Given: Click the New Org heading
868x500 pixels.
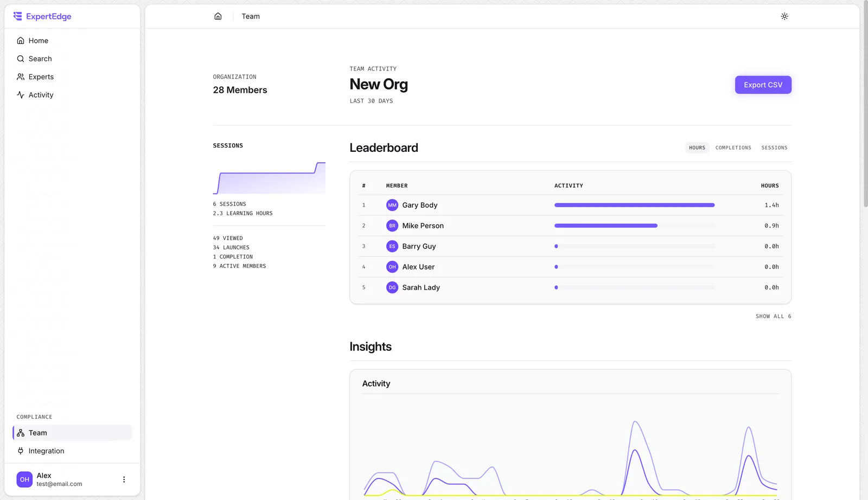Looking at the screenshot, I should click(379, 85).
